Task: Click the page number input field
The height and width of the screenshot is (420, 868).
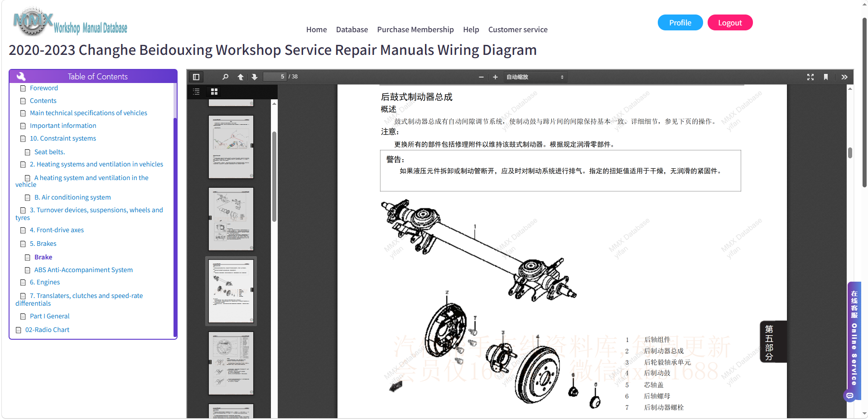Action: point(275,77)
